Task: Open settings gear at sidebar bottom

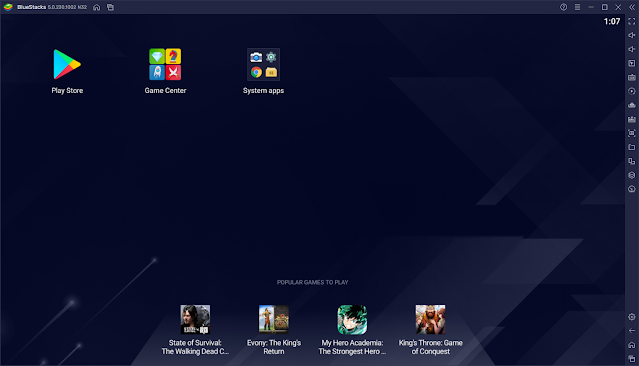Action: [x=632, y=317]
